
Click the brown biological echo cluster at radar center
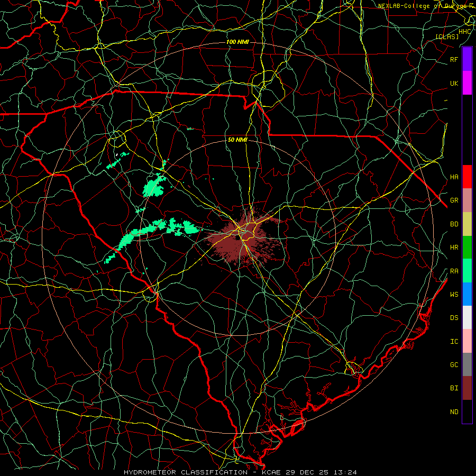243,237
